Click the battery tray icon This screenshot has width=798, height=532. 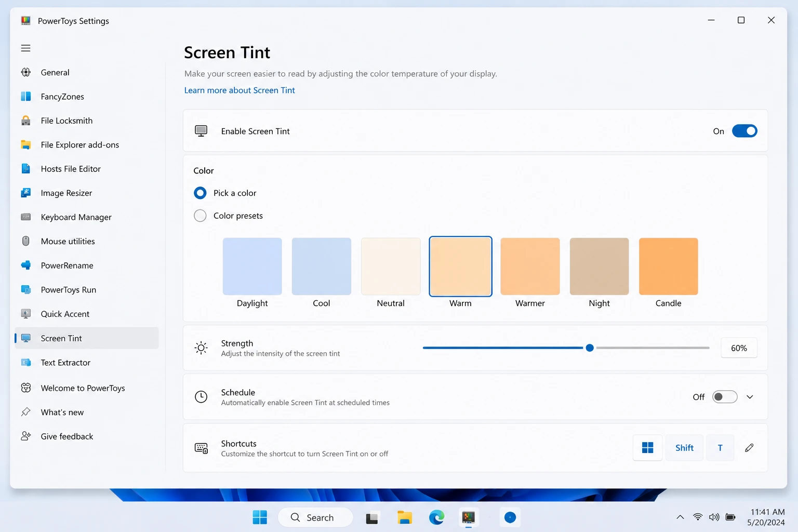click(730, 517)
